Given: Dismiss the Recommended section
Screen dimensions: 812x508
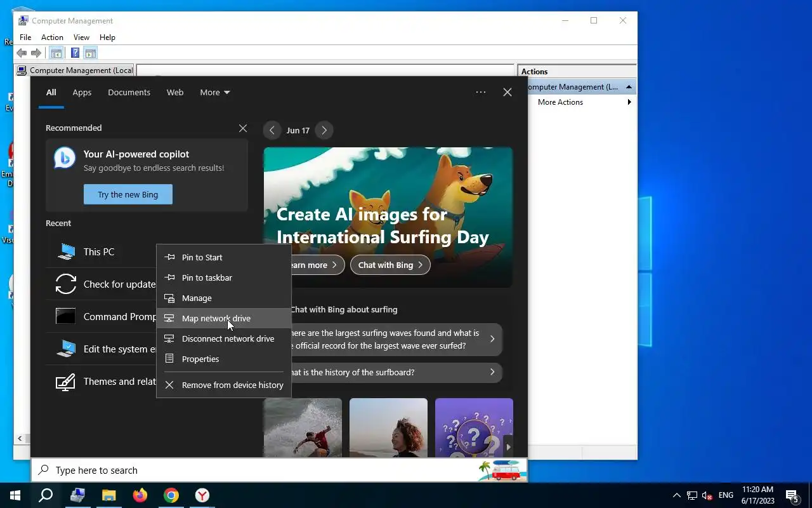Looking at the screenshot, I should (x=243, y=128).
